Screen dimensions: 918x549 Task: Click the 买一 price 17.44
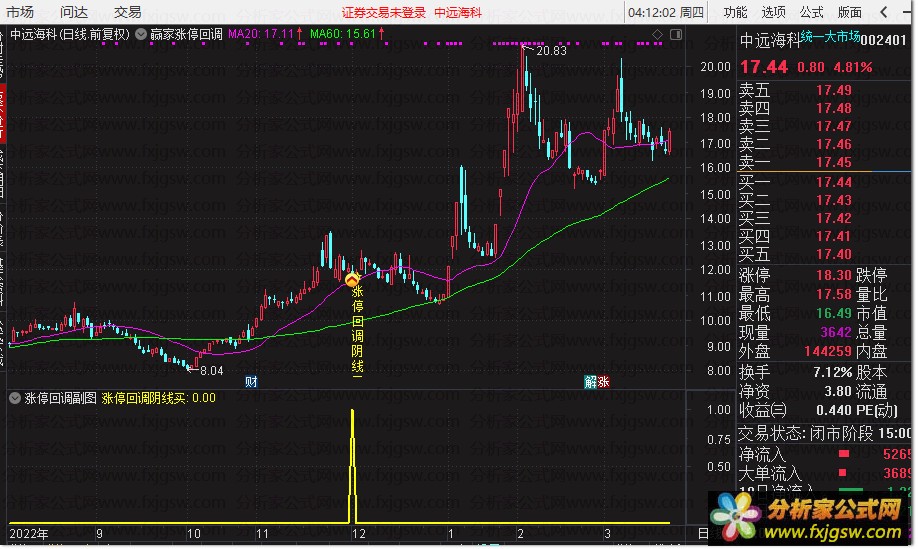(x=834, y=183)
